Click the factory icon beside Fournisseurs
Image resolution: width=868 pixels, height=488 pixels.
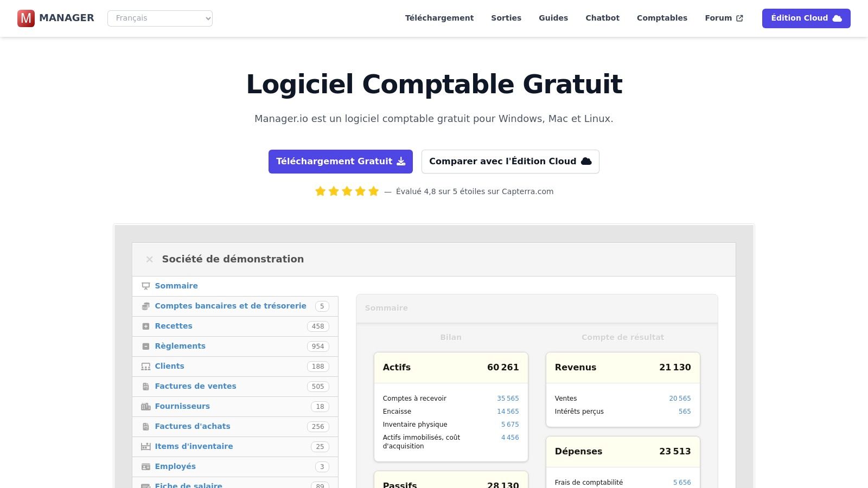(x=145, y=407)
